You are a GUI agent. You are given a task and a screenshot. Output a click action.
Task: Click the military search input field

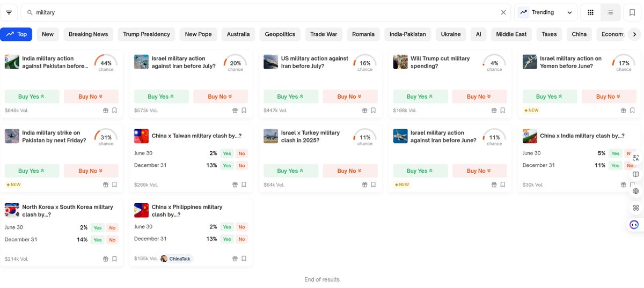263,12
